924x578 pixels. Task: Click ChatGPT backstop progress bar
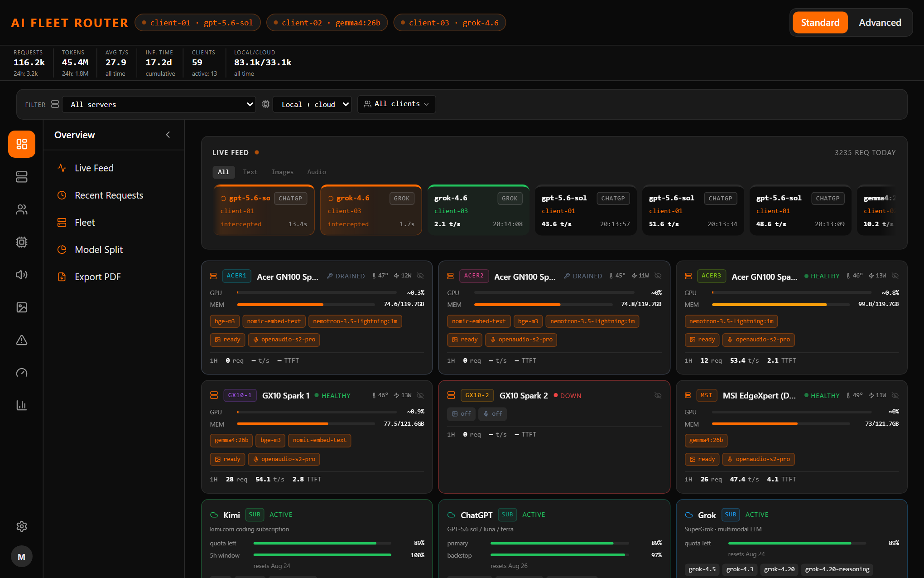tap(559, 555)
